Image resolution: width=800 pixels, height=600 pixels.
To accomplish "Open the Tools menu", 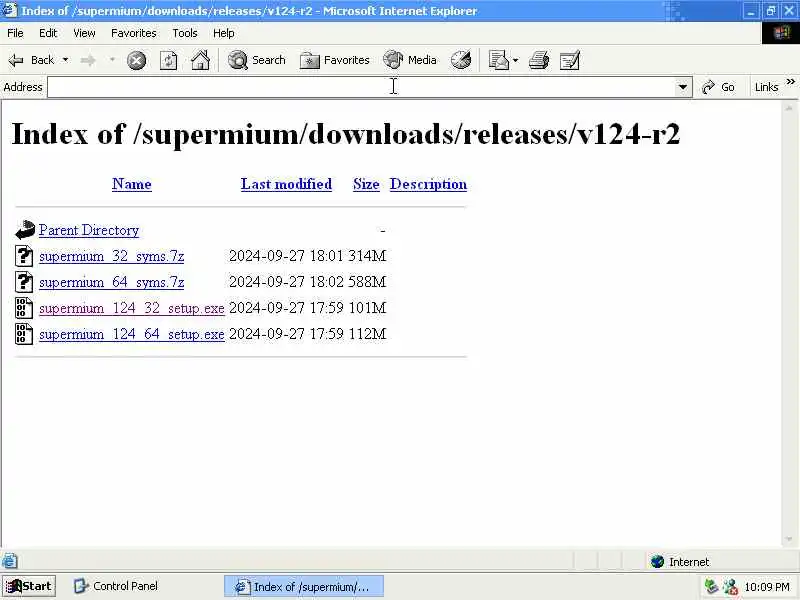I will [x=185, y=33].
